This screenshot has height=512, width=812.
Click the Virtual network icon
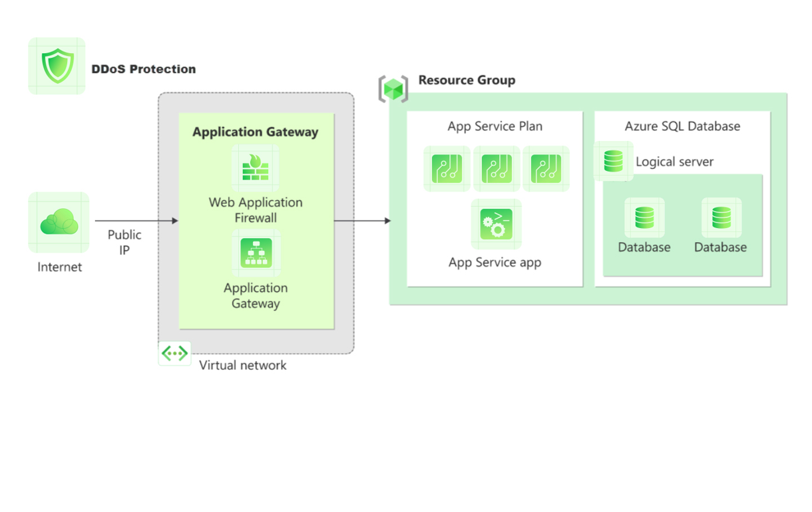pyautogui.click(x=174, y=354)
